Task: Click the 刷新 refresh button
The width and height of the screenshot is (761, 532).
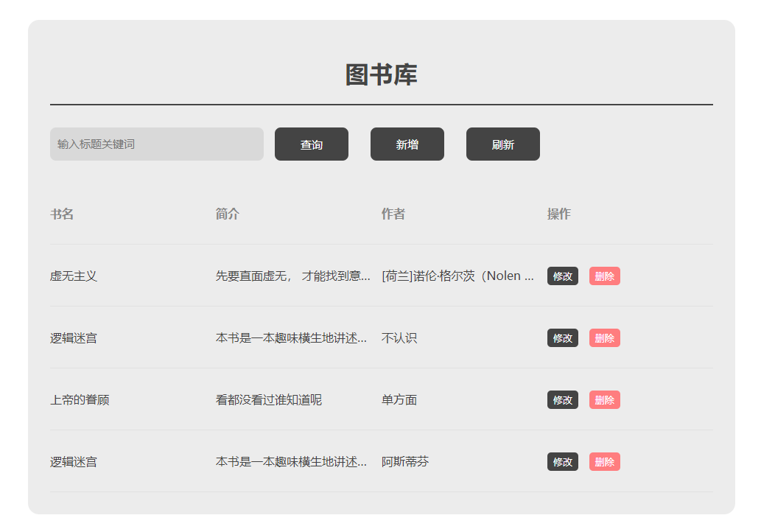Action: [503, 144]
